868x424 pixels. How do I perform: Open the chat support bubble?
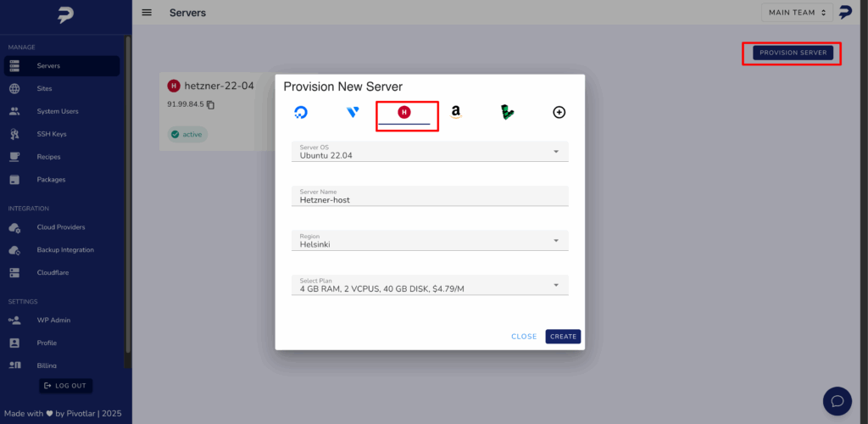tap(837, 401)
